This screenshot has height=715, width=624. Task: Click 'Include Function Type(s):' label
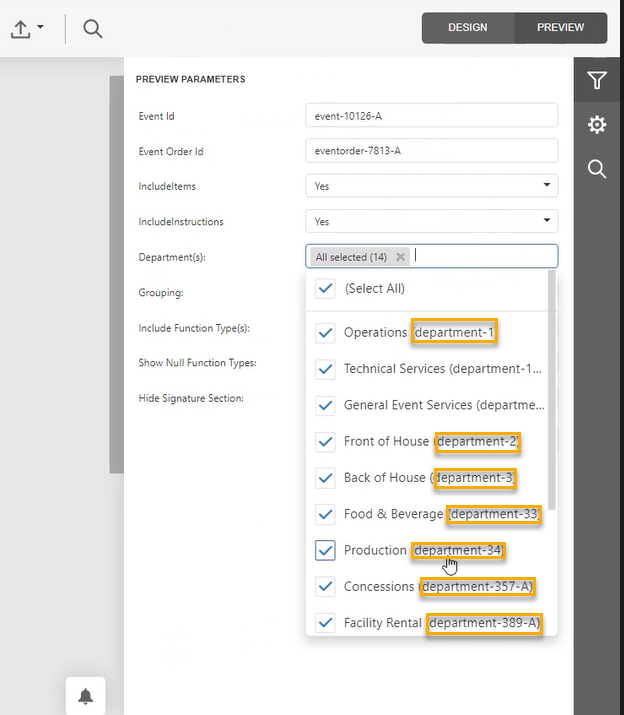(x=194, y=328)
